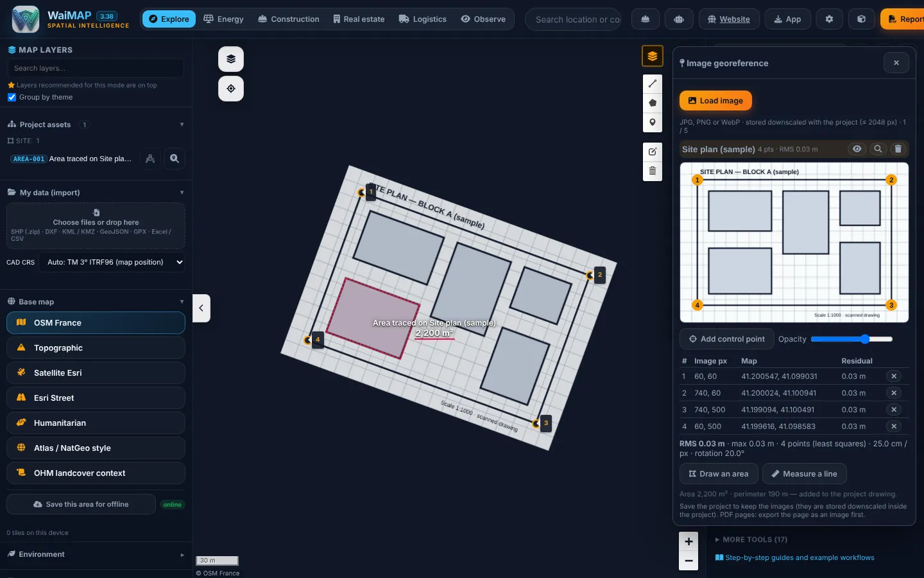The height and width of the screenshot is (578, 924).
Task: Select the place marker tool on the map
Action: click(x=653, y=123)
